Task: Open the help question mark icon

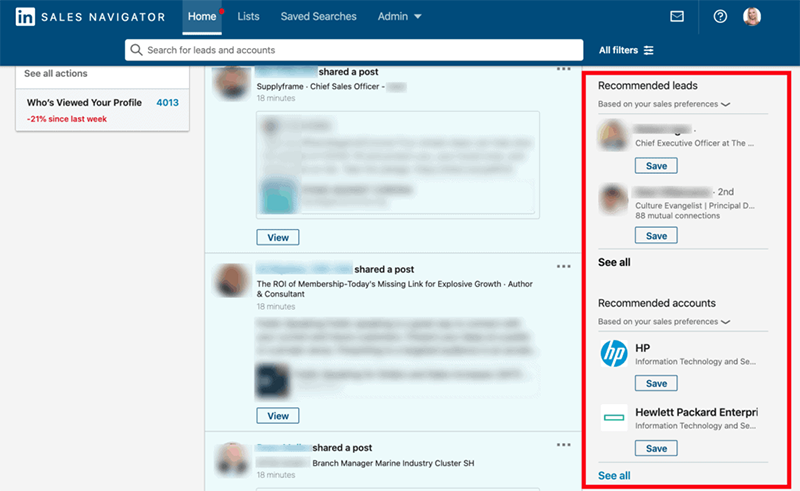Action: pyautogui.click(x=720, y=17)
